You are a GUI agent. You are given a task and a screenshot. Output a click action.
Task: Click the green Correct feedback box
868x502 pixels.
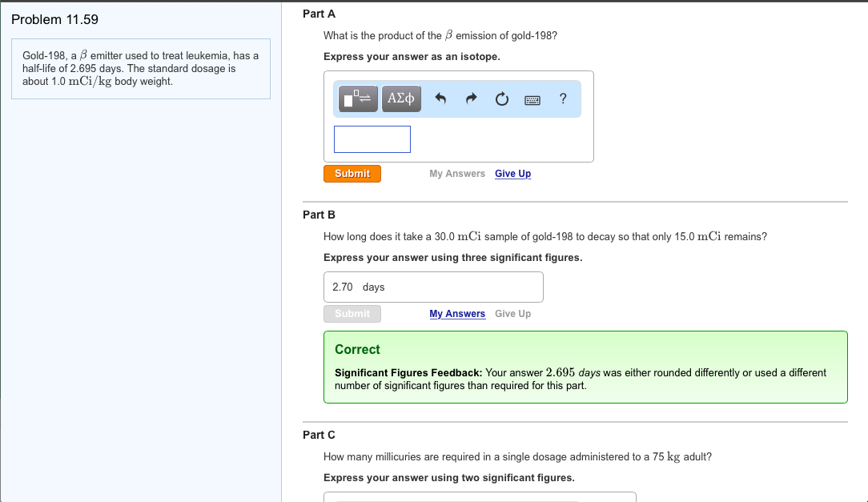[585, 367]
